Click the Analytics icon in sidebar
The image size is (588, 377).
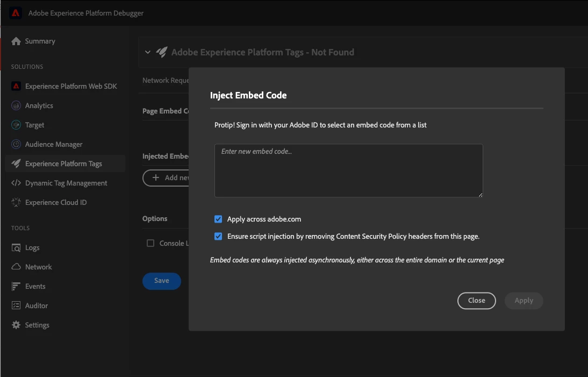pos(16,106)
